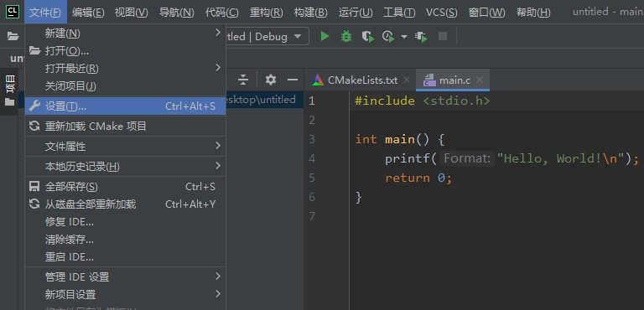
Task: Run with coverage shield icon
Action: 368,37
